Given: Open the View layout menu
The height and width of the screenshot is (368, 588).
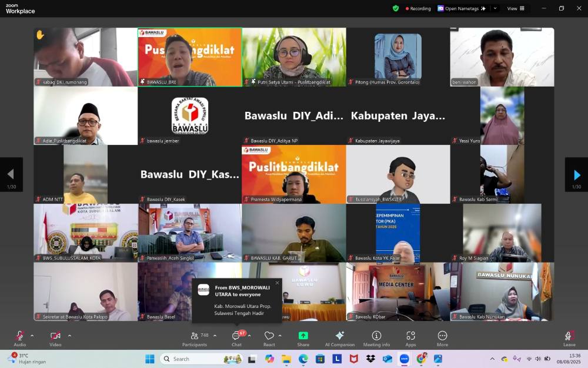Looking at the screenshot, I should [516, 8].
